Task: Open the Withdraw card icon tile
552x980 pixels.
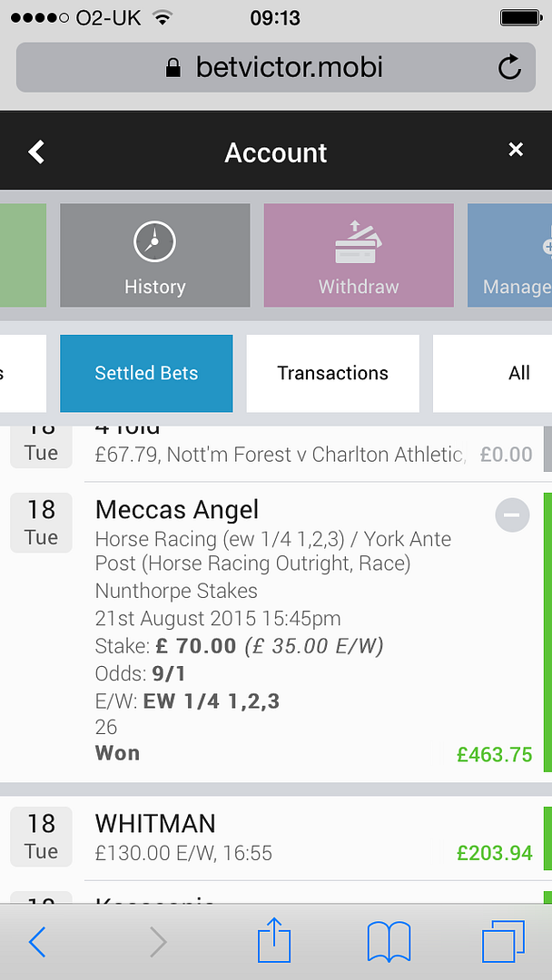Action: point(359,255)
